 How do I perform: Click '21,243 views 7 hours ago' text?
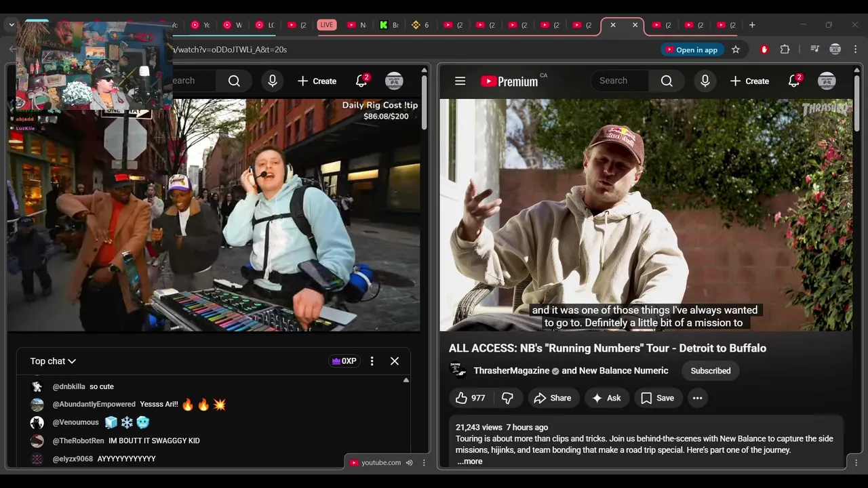click(x=502, y=428)
